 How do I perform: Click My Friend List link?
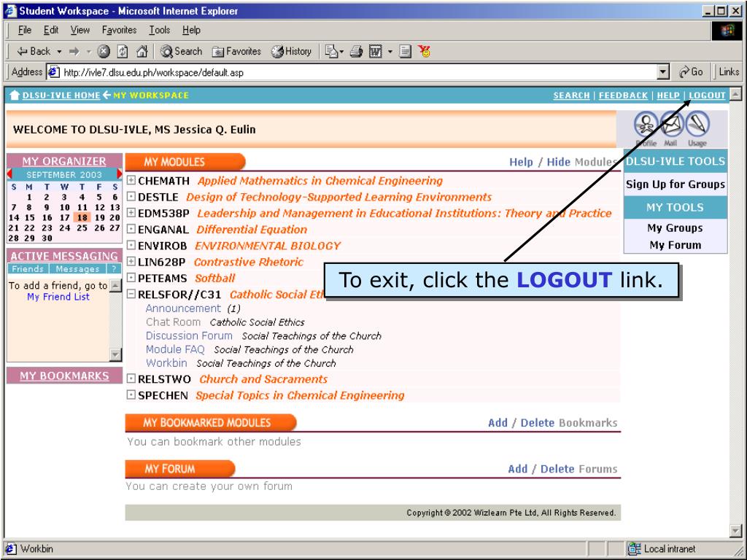[58, 297]
